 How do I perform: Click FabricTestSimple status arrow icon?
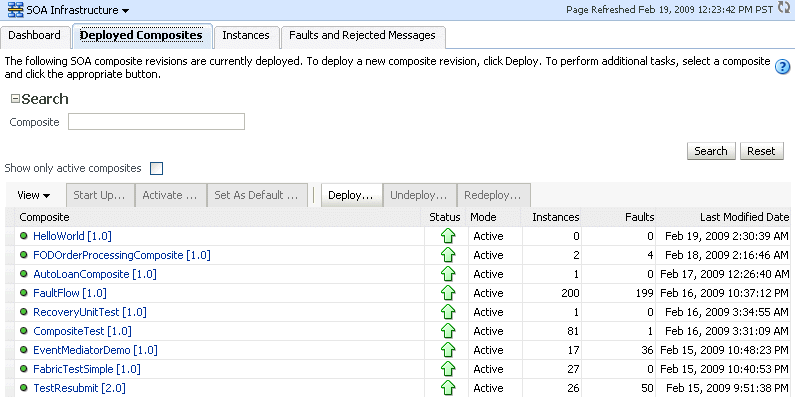point(448,369)
